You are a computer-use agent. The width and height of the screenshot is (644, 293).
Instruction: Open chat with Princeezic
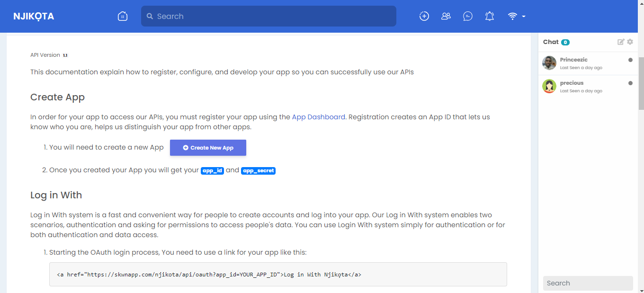click(x=588, y=63)
